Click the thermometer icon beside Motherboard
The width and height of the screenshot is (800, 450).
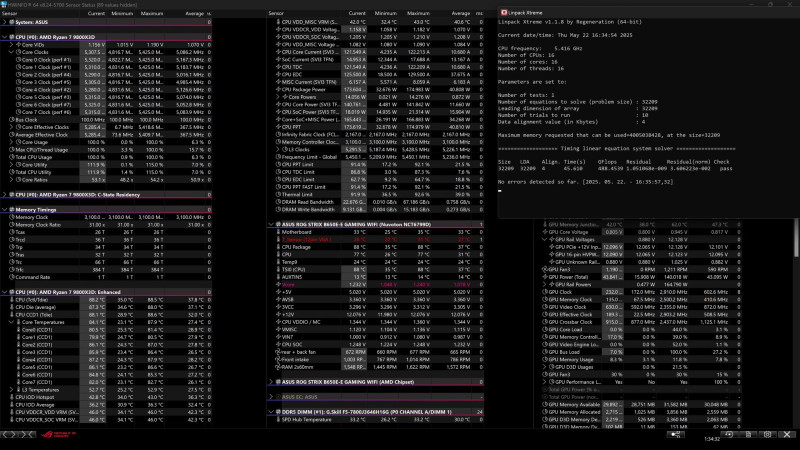[278, 232]
